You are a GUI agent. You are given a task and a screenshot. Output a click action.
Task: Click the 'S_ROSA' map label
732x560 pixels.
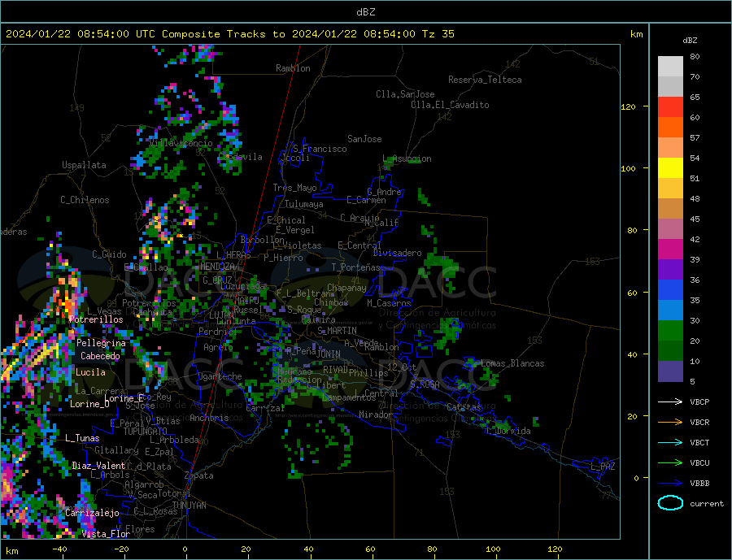point(425,384)
